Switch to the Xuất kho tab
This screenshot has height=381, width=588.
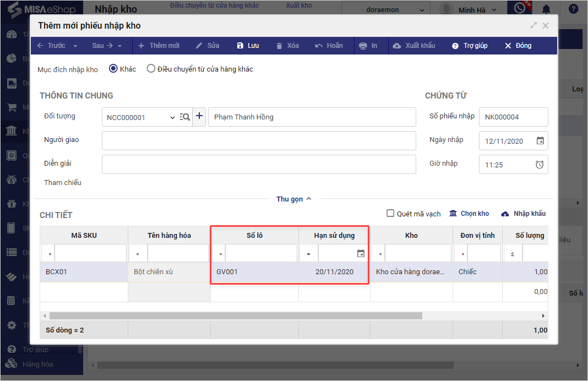point(299,6)
